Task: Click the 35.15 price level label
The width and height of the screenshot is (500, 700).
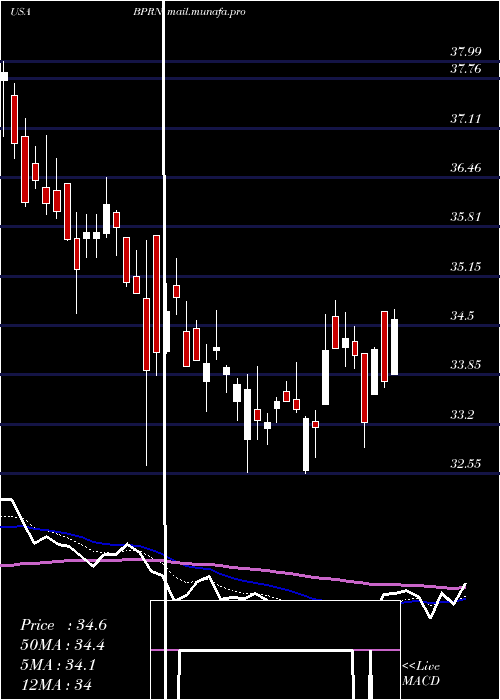Action: tap(466, 267)
